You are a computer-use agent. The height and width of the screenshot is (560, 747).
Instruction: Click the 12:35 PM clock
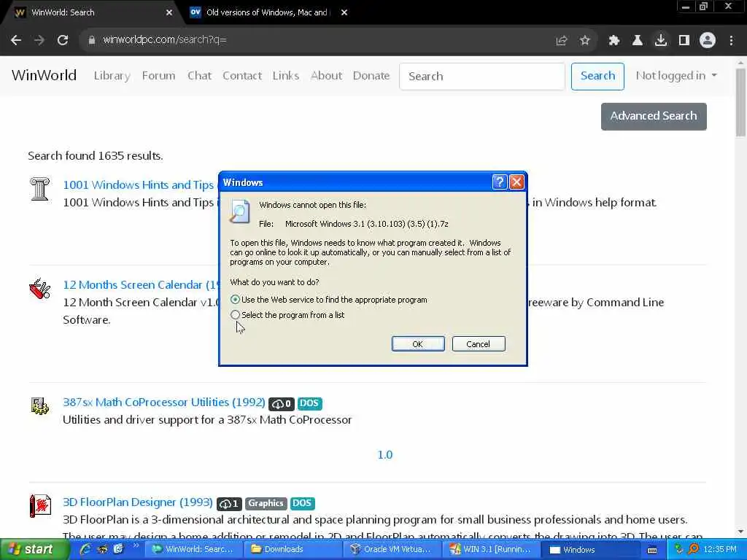pos(720,550)
